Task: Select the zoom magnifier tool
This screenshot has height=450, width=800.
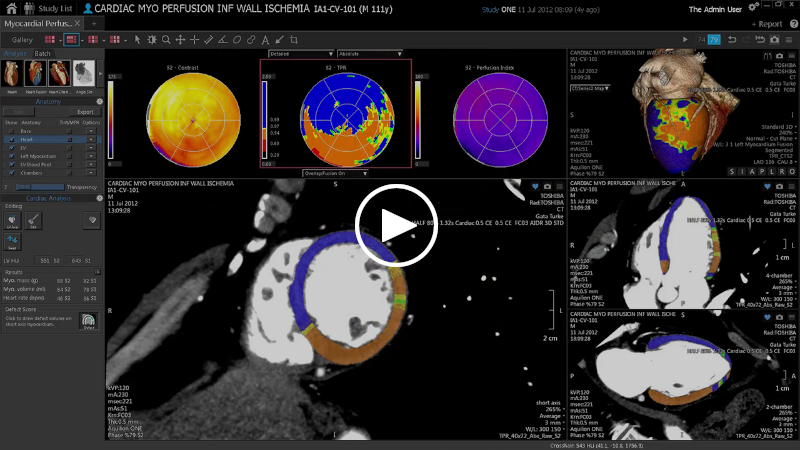Action: click(x=166, y=39)
